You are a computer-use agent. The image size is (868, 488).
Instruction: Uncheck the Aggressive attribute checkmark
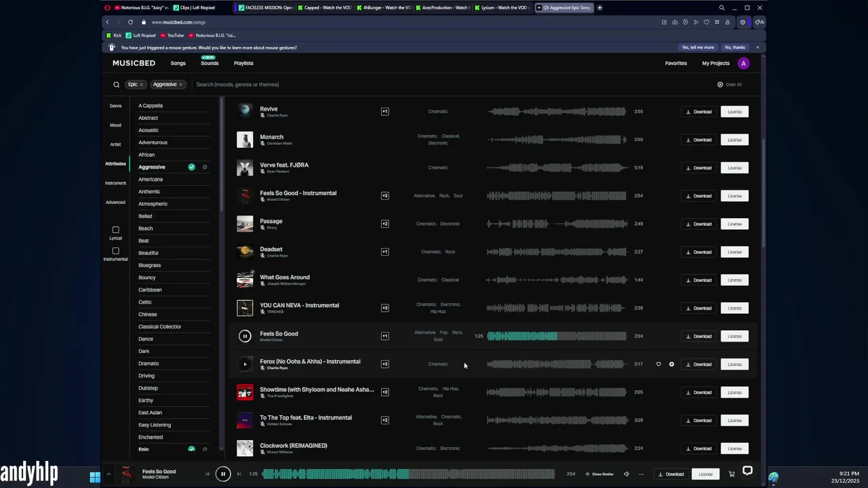pyautogui.click(x=191, y=167)
